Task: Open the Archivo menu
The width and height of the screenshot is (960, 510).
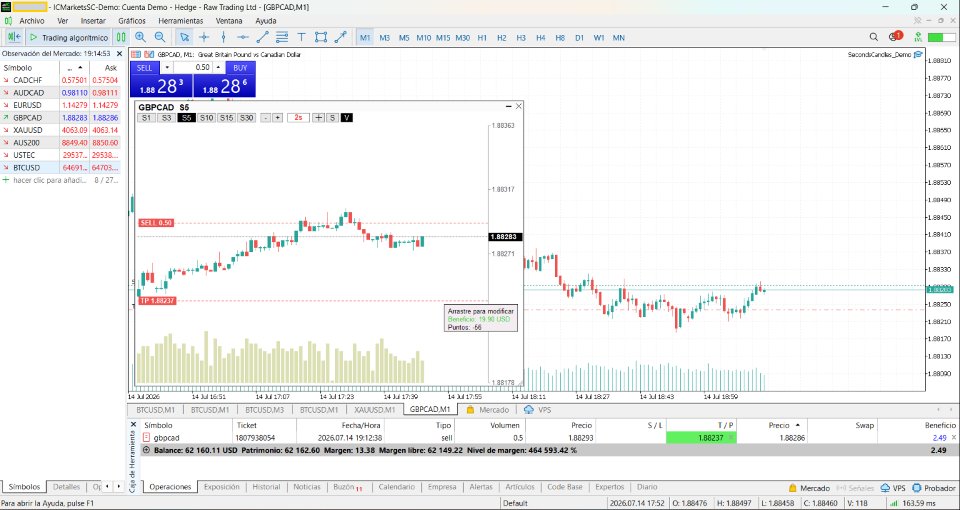Action: (x=32, y=21)
